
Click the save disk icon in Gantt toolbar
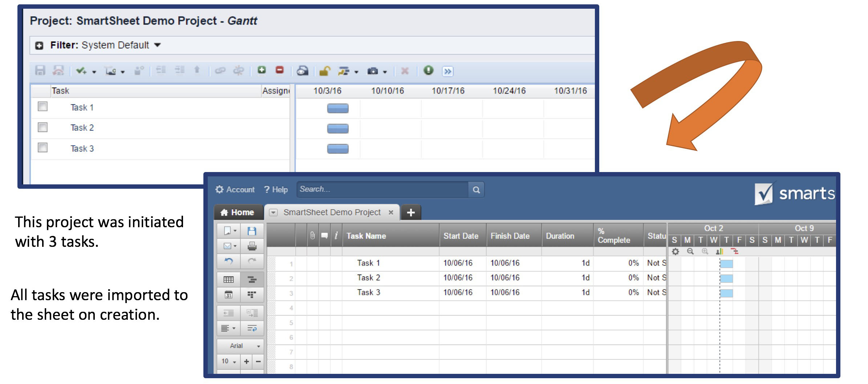pyautogui.click(x=40, y=70)
